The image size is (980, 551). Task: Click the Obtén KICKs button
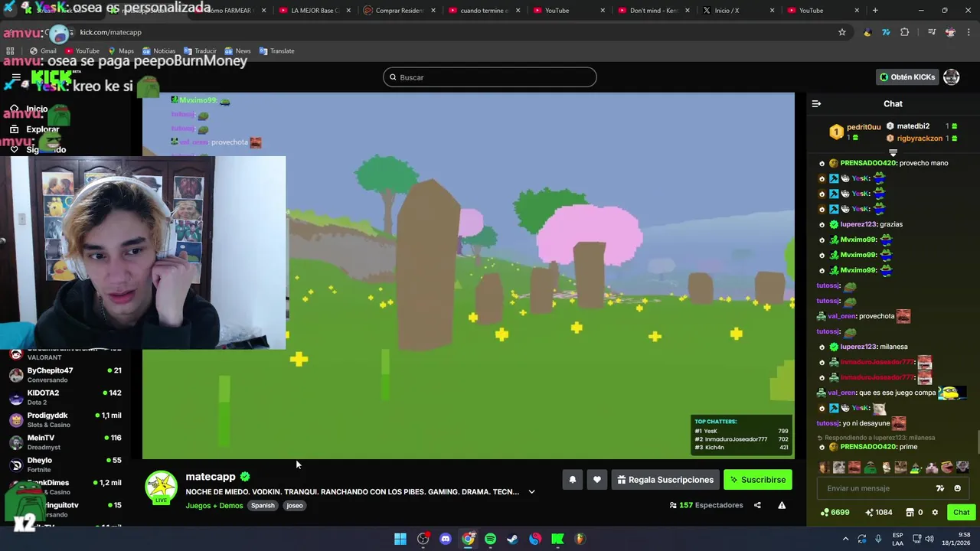[x=907, y=77]
